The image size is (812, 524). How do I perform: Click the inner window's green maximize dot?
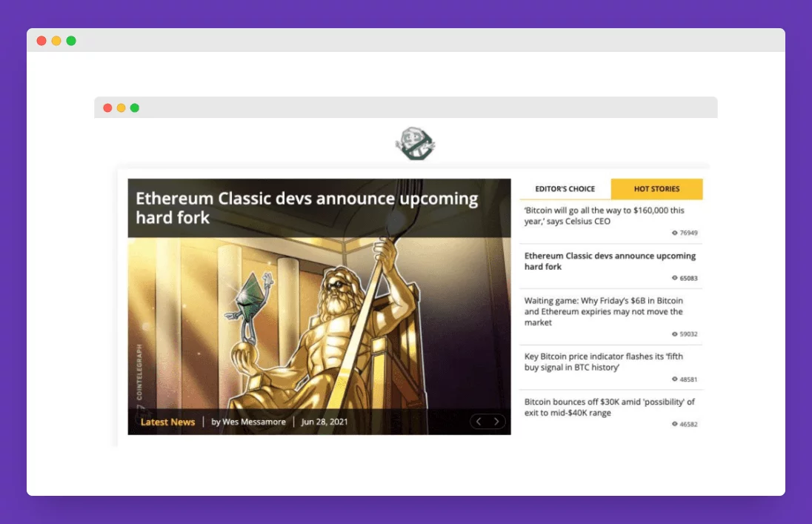[x=135, y=107]
